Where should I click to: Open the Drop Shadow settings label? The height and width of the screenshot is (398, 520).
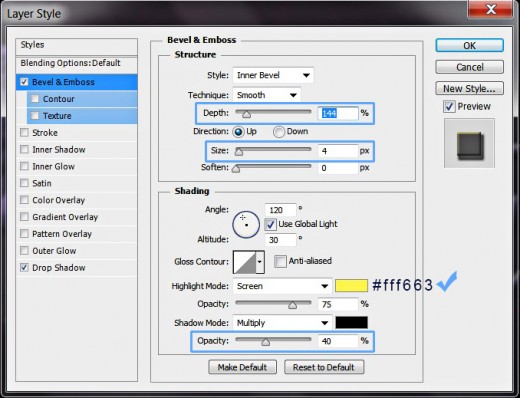[59, 268]
